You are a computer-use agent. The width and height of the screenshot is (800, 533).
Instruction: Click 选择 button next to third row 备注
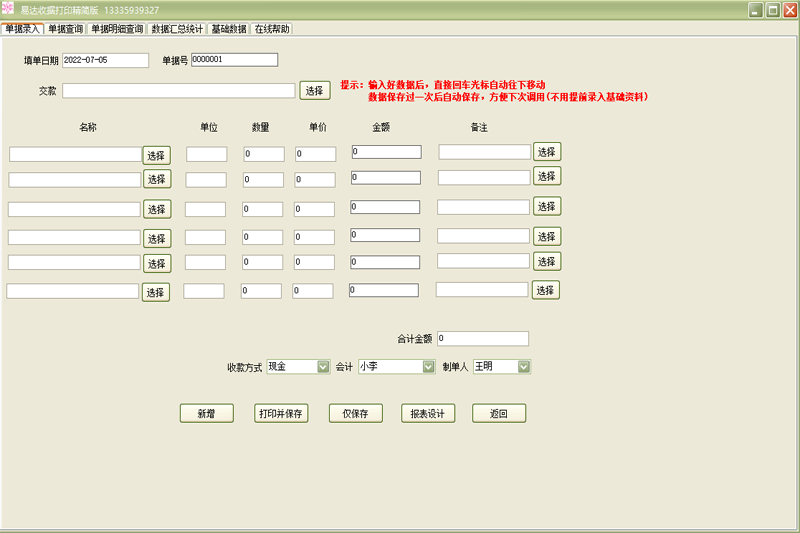[547, 206]
